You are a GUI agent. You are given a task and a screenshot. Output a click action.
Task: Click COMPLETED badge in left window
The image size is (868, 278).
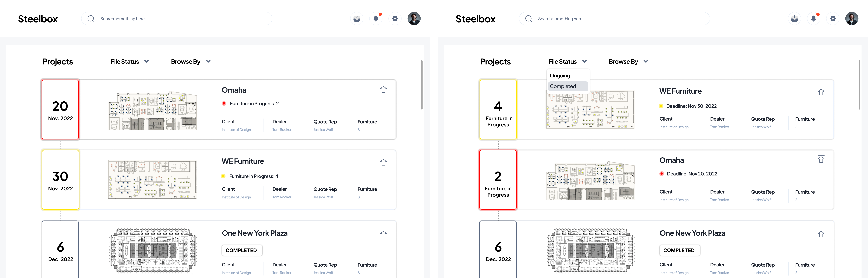point(242,250)
